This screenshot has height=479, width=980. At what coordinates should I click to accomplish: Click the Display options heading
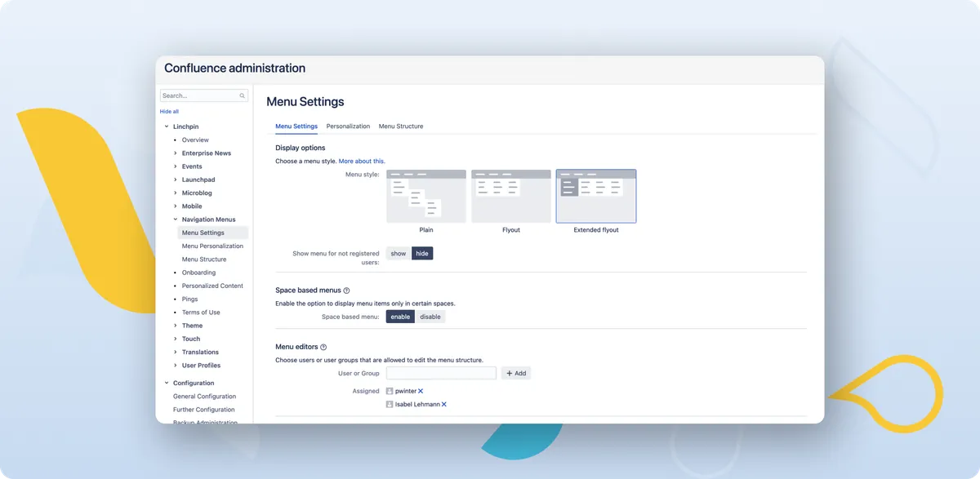coord(301,148)
